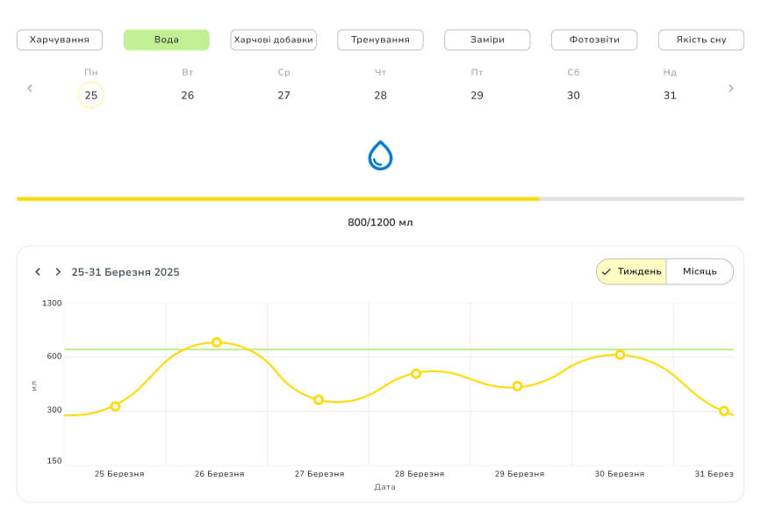The image size is (761, 532).
Task: Go to previous week in date strip
Action: (30, 88)
